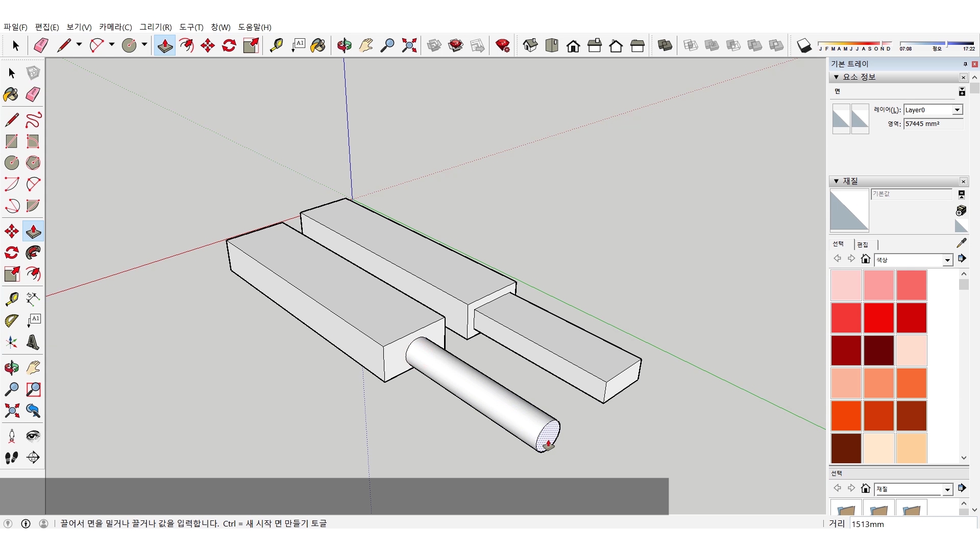The height and width of the screenshot is (551, 980).
Task: Collapse the 재질 panel section
Action: [x=836, y=181]
